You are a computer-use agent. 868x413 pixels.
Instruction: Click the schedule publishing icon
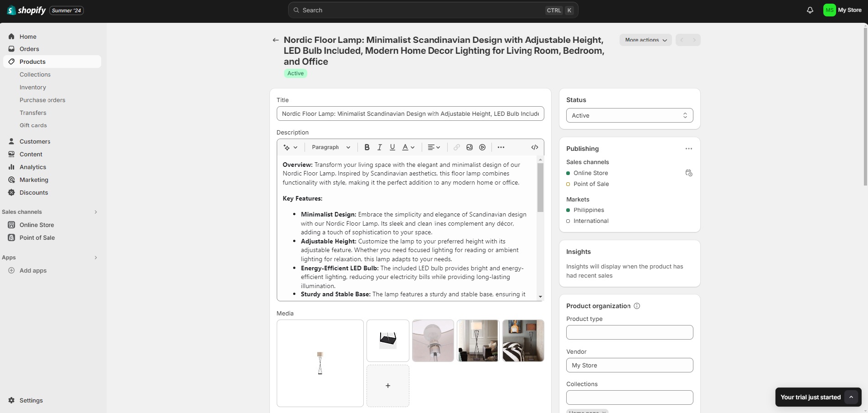tap(689, 173)
